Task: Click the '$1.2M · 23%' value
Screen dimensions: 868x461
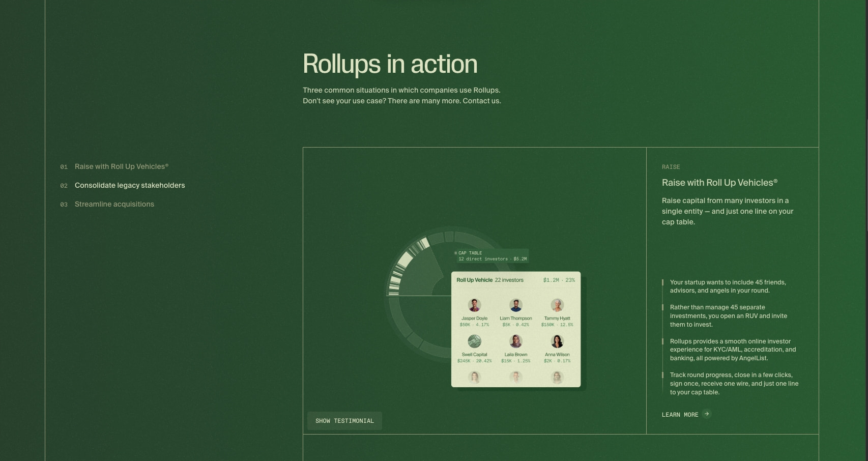Action: click(x=559, y=280)
